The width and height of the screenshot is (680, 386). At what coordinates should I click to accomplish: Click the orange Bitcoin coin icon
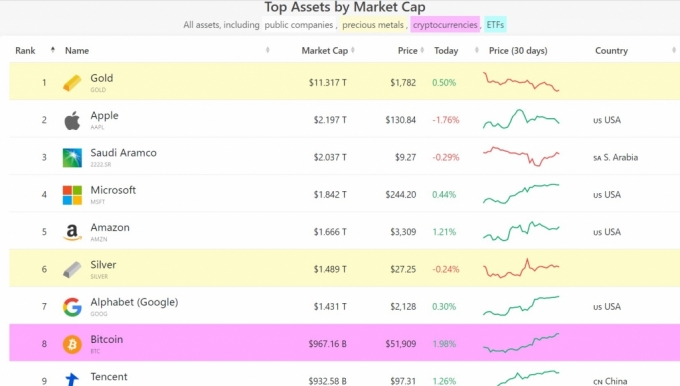pyautogui.click(x=72, y=344)
